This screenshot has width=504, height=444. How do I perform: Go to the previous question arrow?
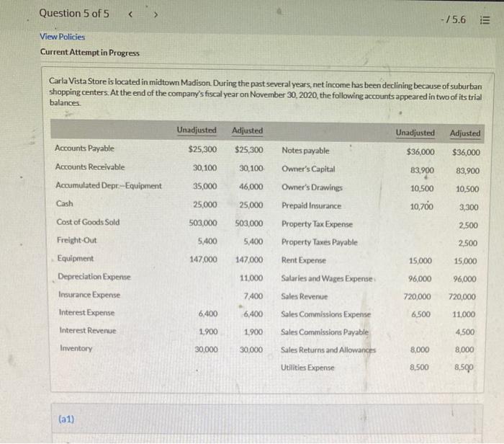130,14
